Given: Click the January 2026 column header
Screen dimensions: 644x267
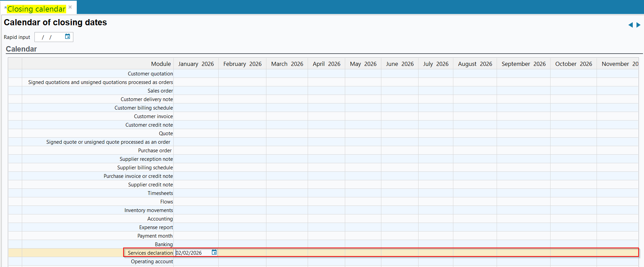Looking at the screenshot, I should tap(196, 64).
